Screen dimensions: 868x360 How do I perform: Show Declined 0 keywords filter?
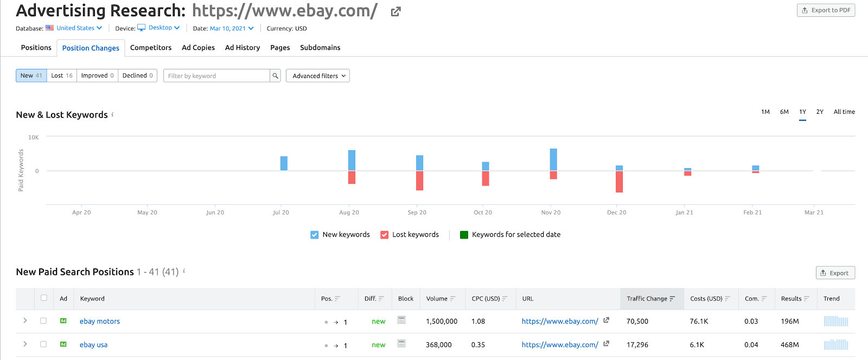pyautogui.click(x=138, y=75)
